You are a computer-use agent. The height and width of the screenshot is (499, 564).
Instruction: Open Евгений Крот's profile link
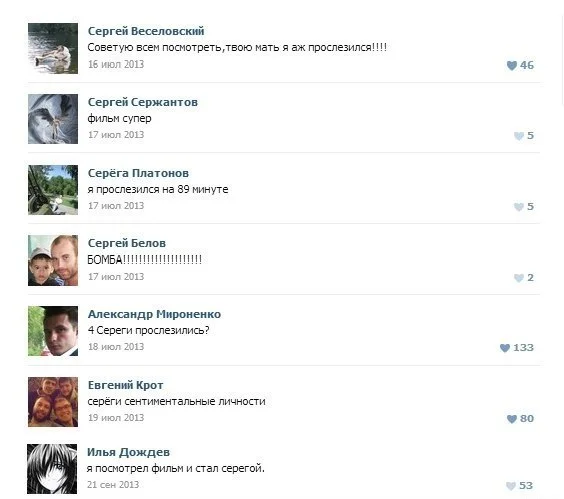click(x=125, y=385)
